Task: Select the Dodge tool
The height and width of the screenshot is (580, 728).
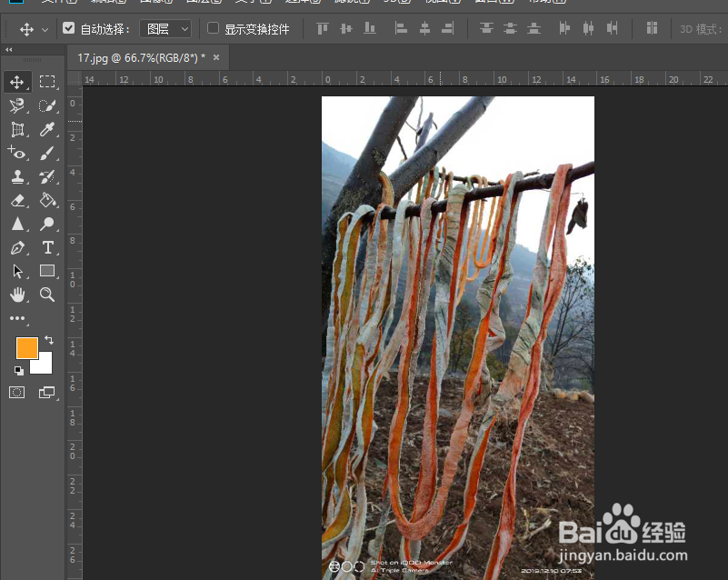Action: click(47, 224)
